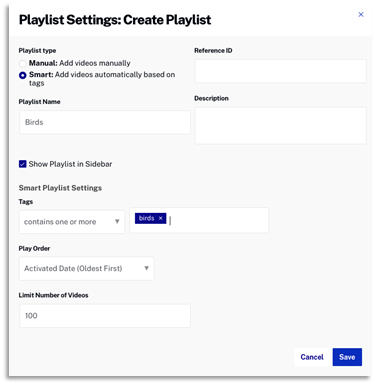Image resolution: width=375 pixels, height=385 pixels.
Task: Open the Play Order dropdown
Action: tap(86, 268)
